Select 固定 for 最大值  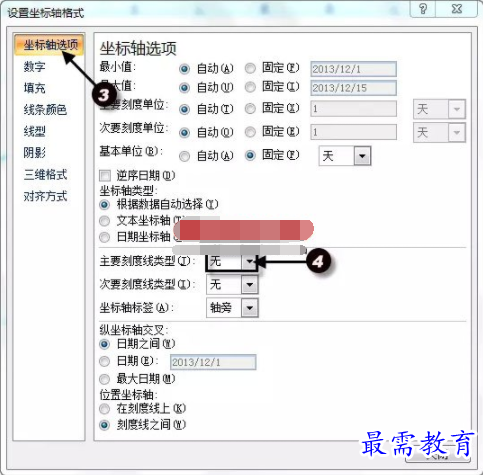(x=250, y=87)
